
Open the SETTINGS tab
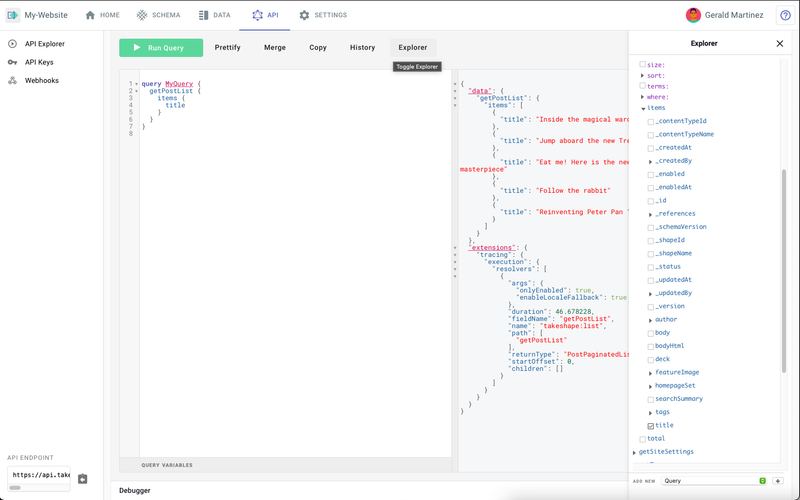click(323, 15)
